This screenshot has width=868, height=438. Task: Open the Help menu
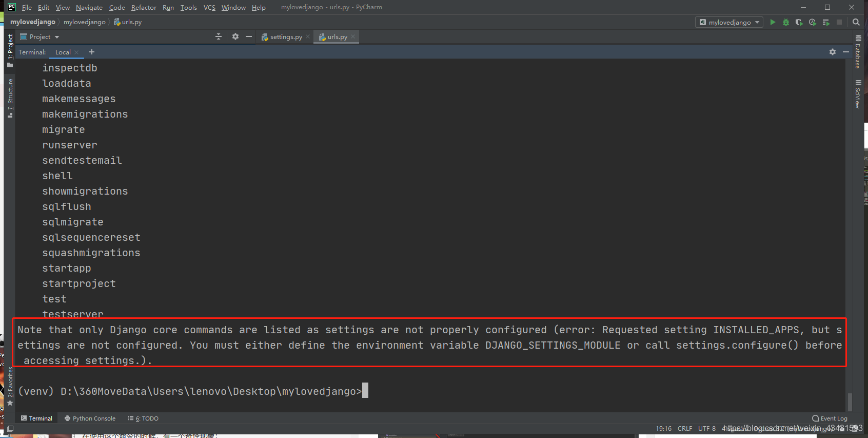click(x=259, y=7)
